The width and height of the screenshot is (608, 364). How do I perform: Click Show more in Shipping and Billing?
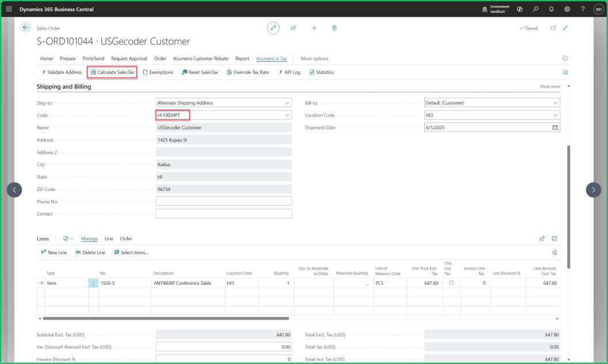coord(550,86)
